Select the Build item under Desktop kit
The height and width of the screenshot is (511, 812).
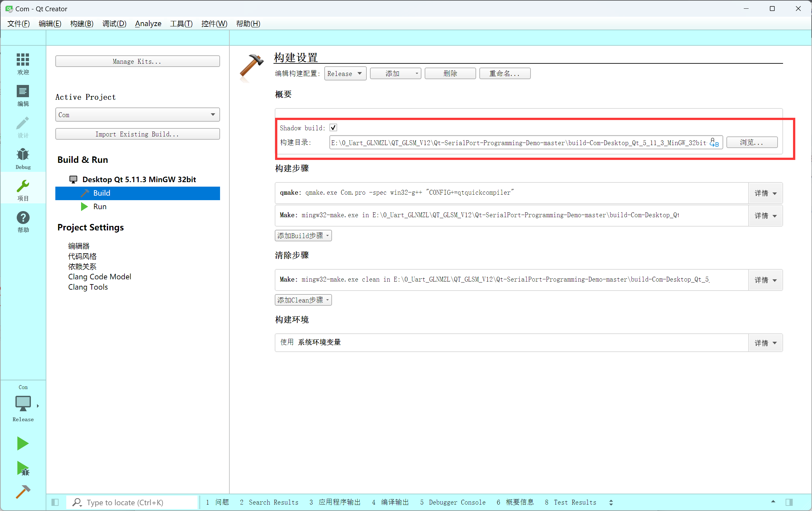coord(138,193)
